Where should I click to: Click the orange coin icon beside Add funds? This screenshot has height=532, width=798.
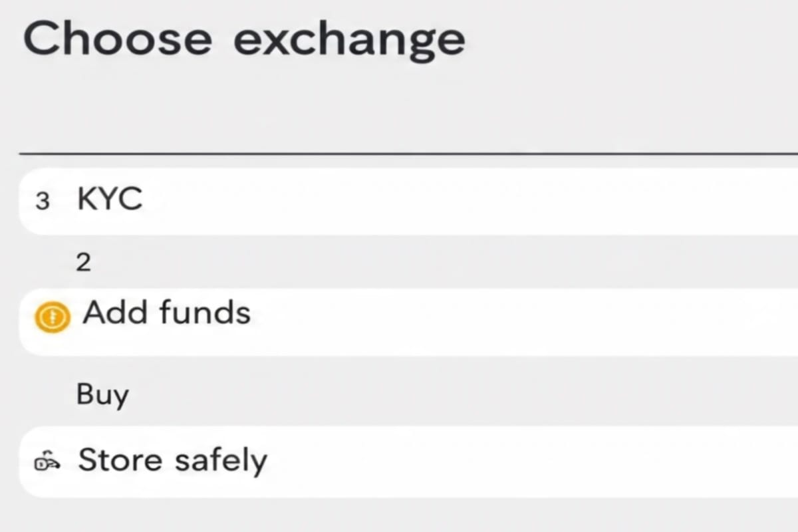click(x=51, y=317)
